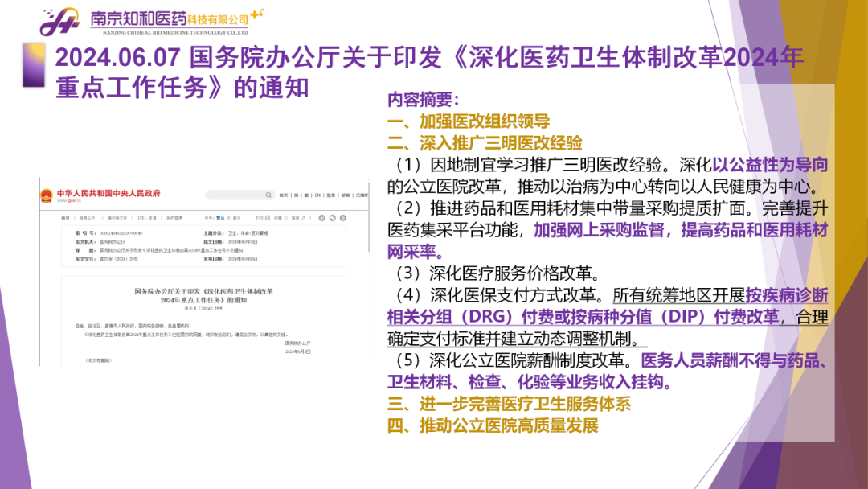Screen dimensions: 868x489
Task: Click the Nanjing Chi Heal company logo
Action: pos(60,22)
